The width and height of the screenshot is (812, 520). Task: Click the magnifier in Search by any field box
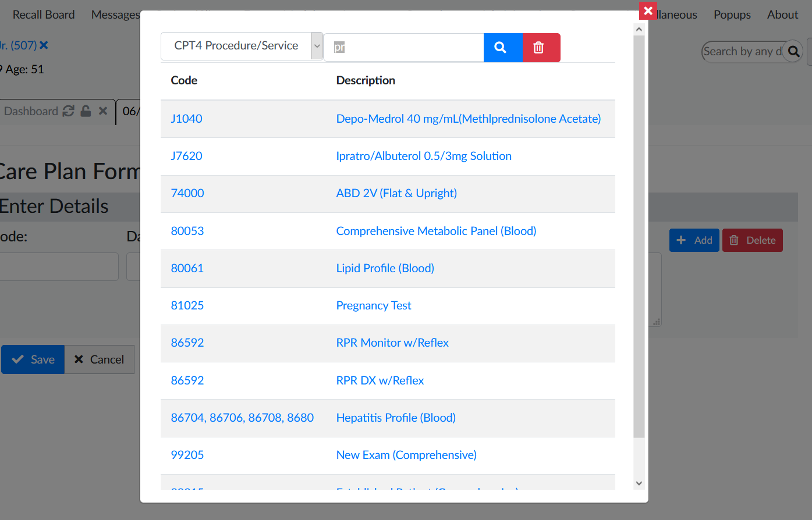tap(793, 51)
